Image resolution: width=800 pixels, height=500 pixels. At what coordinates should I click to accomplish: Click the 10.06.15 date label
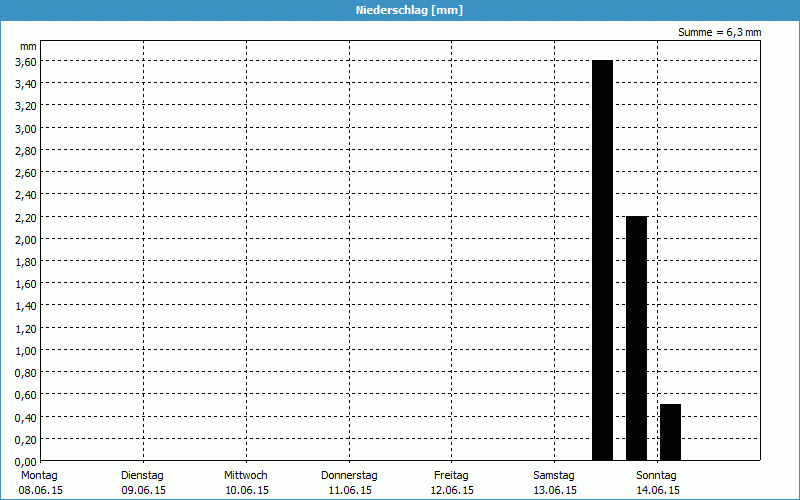pyautogui.click(x=247, y=490)
